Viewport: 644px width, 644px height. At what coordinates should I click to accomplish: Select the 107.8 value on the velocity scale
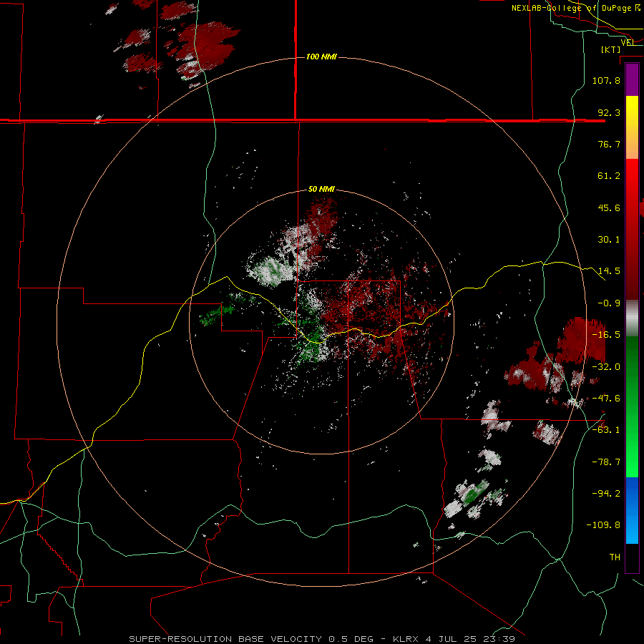(x=606, y=80)
